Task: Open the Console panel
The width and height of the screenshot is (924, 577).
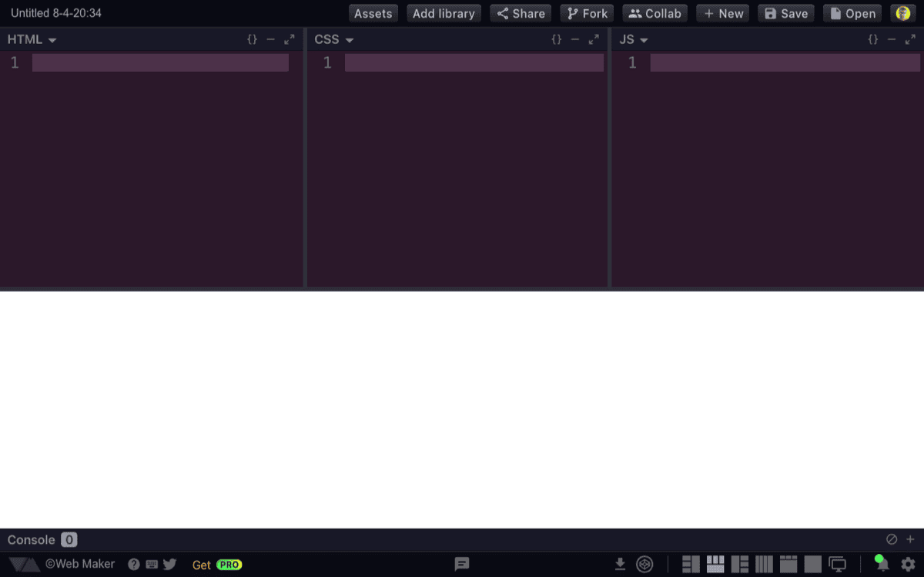Action: click(x=31, y=539)
